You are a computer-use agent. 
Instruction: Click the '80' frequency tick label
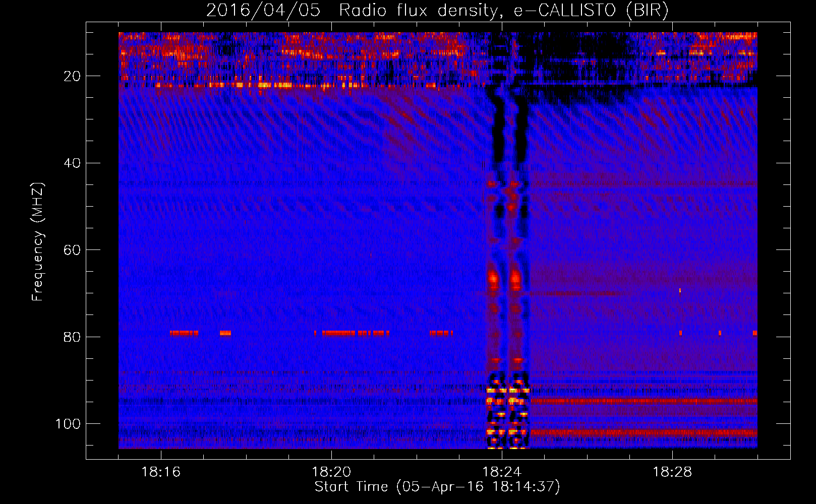[x=72, y=337]
